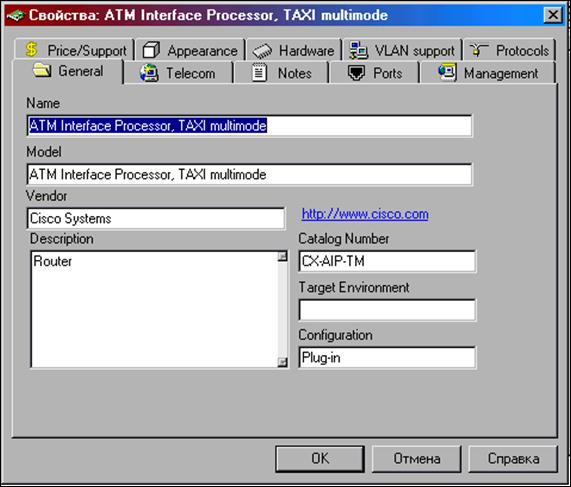The image size is (571, 487).
Task: Close the properties dialog window
Action: click(x=553, y=15)
